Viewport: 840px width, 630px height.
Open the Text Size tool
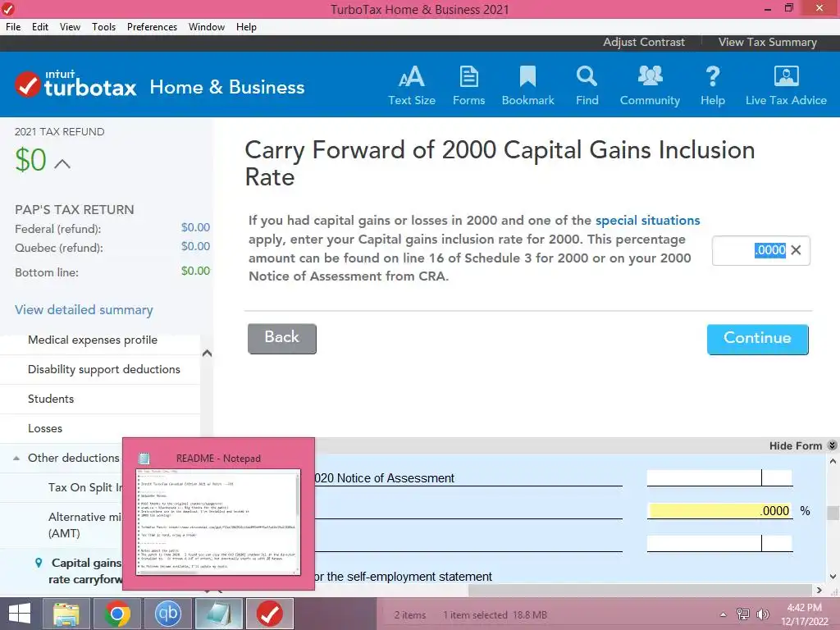tap(412, 85)
